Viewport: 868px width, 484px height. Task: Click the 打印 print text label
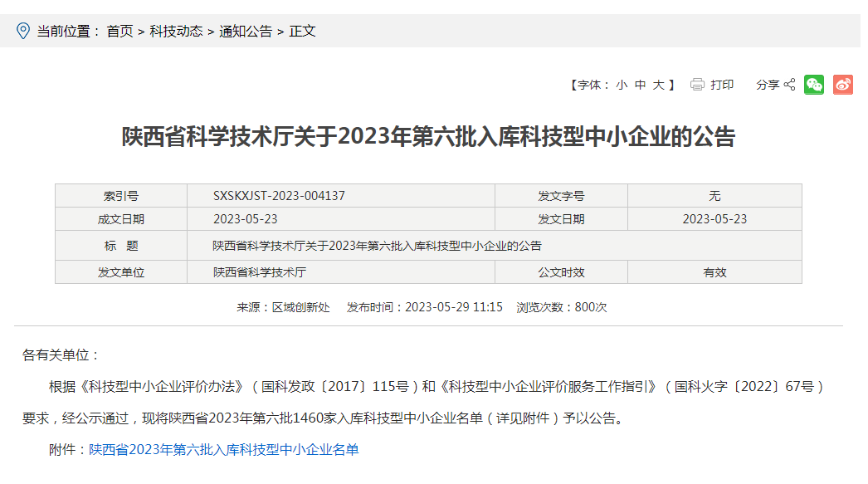coord(721,84)
